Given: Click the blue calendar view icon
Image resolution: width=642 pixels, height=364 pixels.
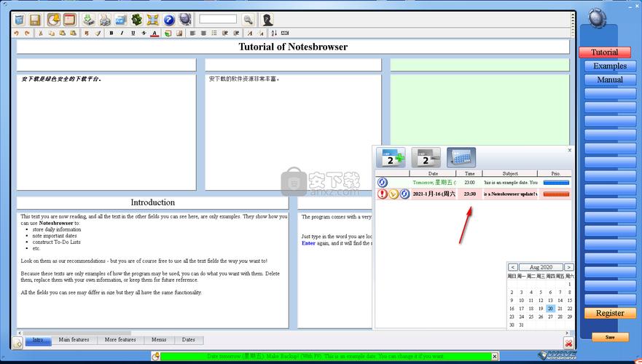Looking at the screenshot, I should (461, 158).
